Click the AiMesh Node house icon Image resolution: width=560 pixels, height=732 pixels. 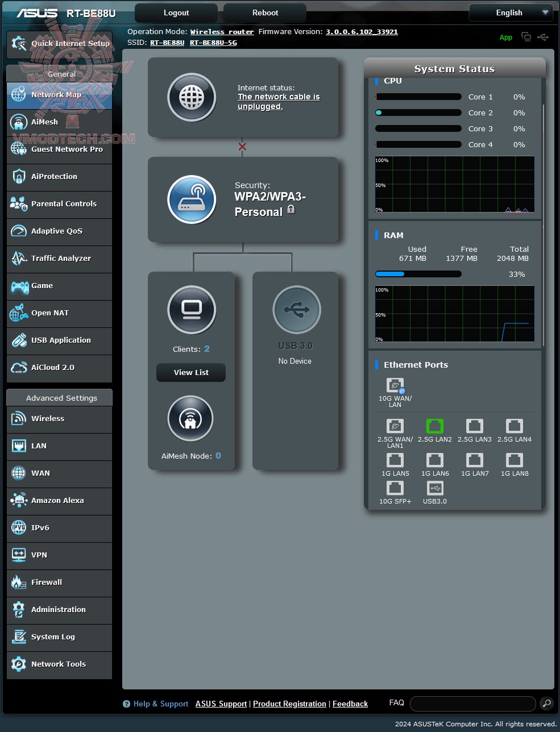pyautogui.click(x=190, y=419)
